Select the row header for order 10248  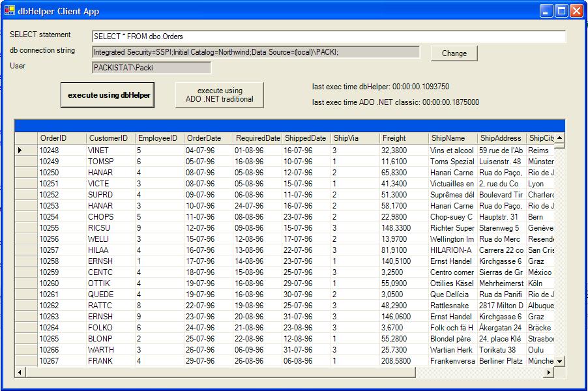(25, 151)
